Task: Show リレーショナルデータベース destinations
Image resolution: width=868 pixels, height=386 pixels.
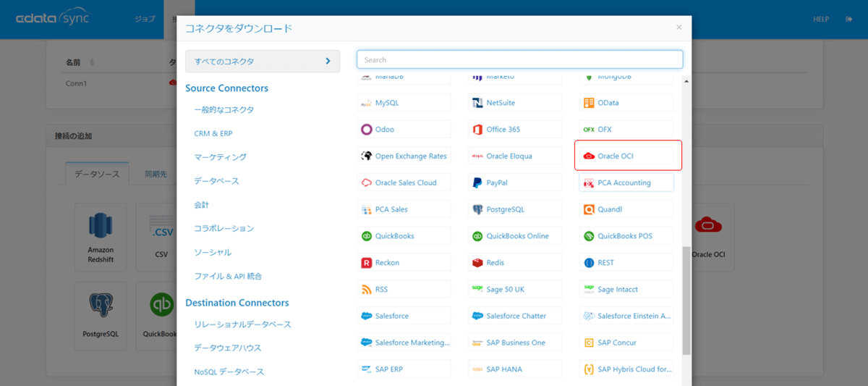Action: pos(242,324)
